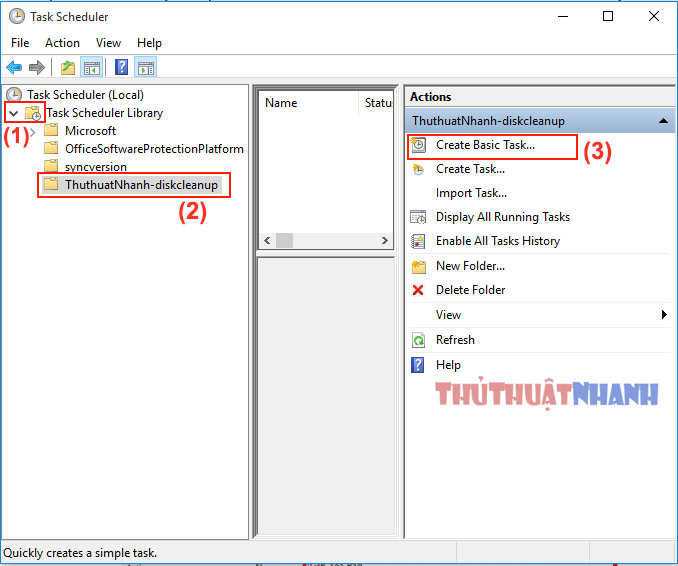This screenshot has height=566, width=678.
Task: Maximize the Task Scheduler window
Action: coord(608,16)
